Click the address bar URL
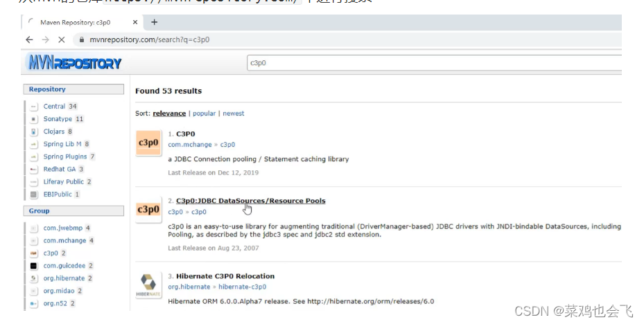Viewport: 644px width, 324px height. pyautogui.click(x=150, y=39)
